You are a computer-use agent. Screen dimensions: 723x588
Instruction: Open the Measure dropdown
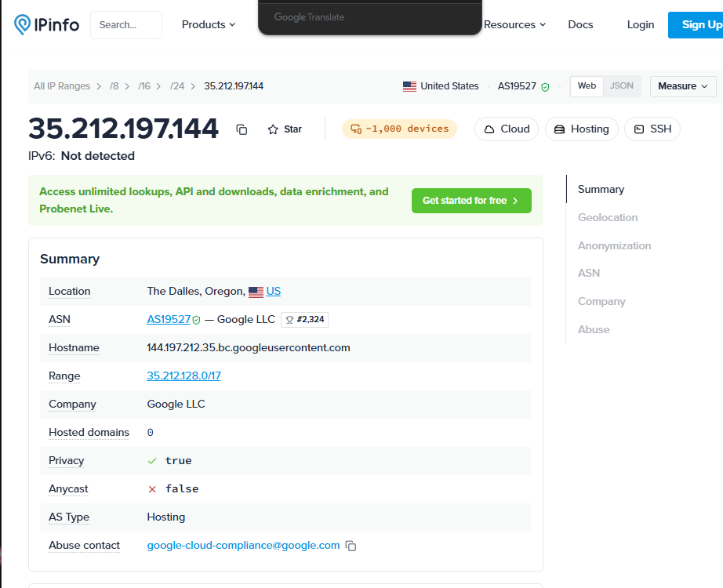(x=683, y=86)
